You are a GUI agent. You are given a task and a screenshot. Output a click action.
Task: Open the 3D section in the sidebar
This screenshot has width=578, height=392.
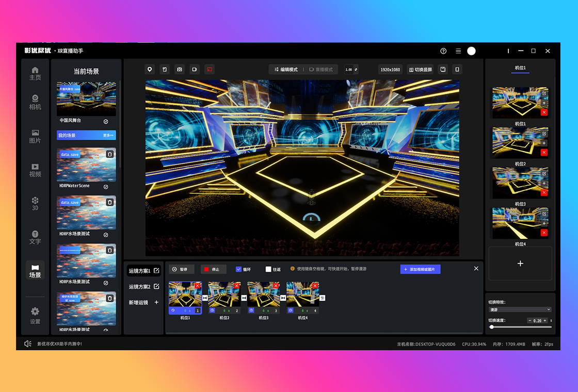pyautogui.click(x=35, y=203)
